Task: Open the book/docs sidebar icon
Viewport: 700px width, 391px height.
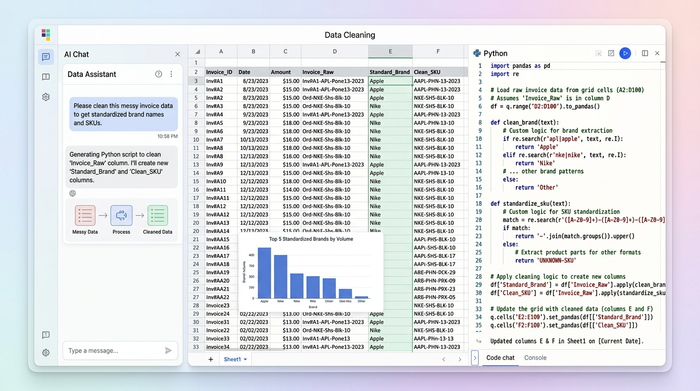Action: coord(46,77)
